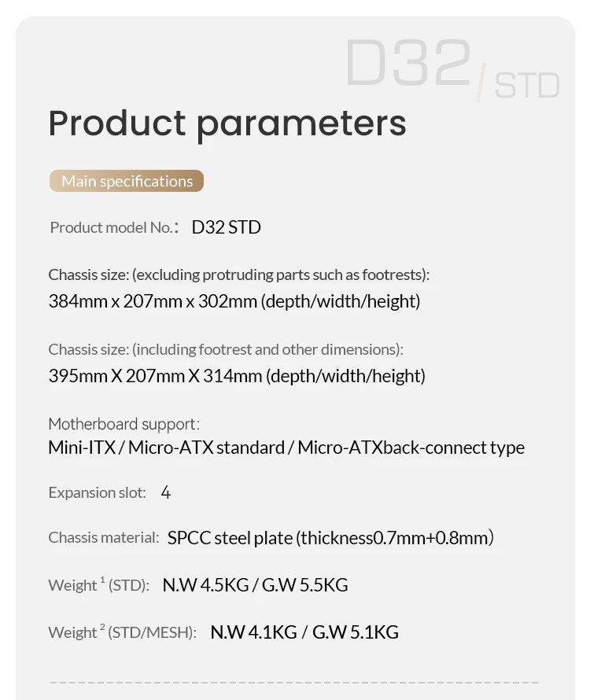Click the Main specifications badge
590x700 pixels.
pos(127,181)
